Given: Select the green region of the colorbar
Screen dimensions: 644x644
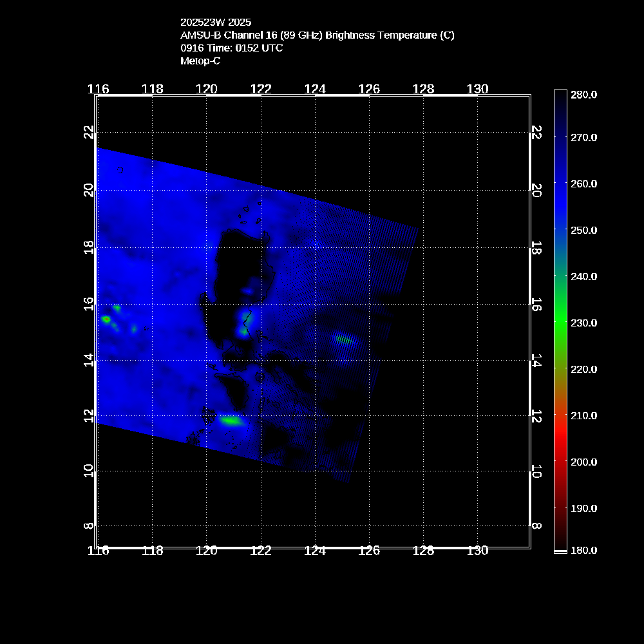Looking at the screenshot, I should [x=560, y=322].
